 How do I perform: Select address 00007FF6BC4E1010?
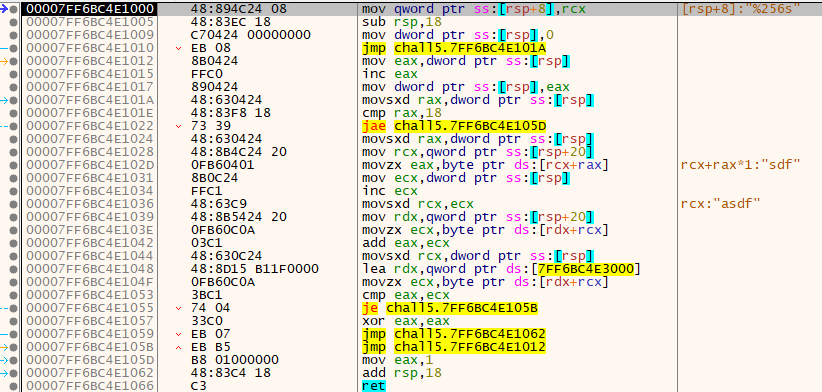click(90, 48)
